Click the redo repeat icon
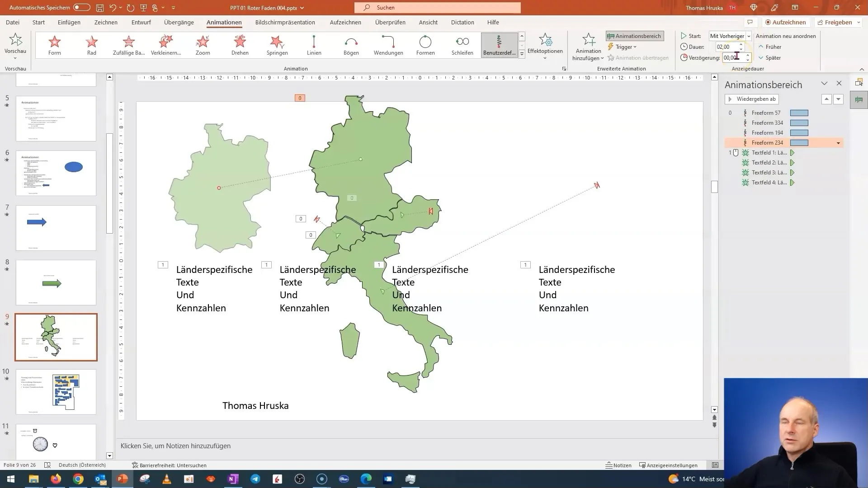868x488 pixels. pyautogui.click(x=131, y=8)
